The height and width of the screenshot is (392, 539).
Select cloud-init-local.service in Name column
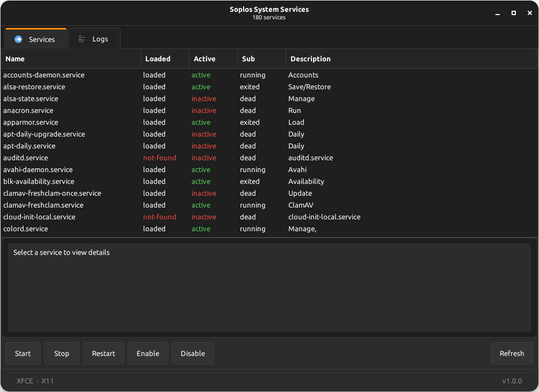39,217
